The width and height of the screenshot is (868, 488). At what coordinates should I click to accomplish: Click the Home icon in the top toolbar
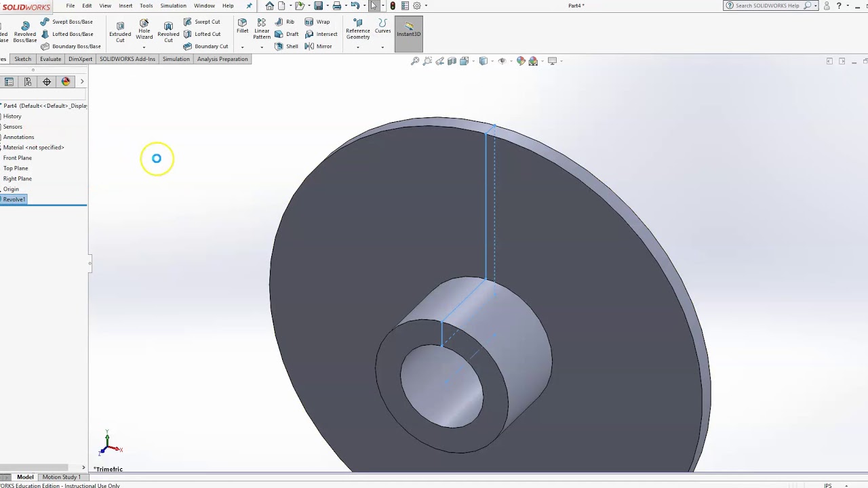tap(270, 5)
